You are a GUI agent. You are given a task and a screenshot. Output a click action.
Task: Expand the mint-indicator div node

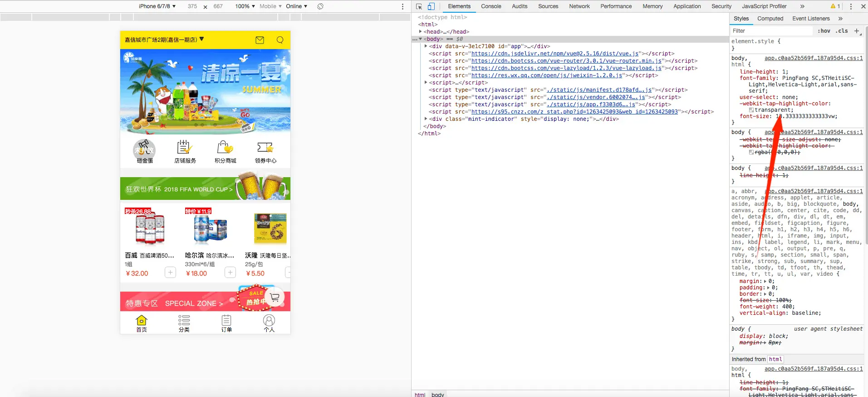point(426,119)
